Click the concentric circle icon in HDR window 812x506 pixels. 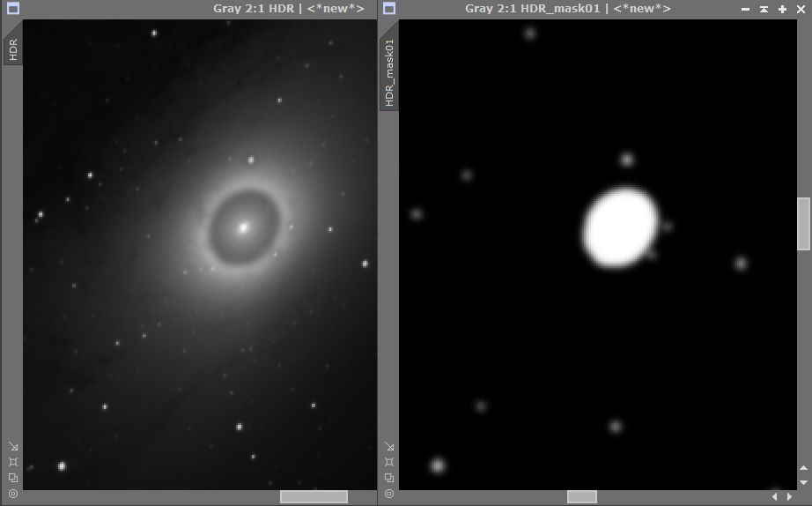pyautogui.click(x=12, y=494)
